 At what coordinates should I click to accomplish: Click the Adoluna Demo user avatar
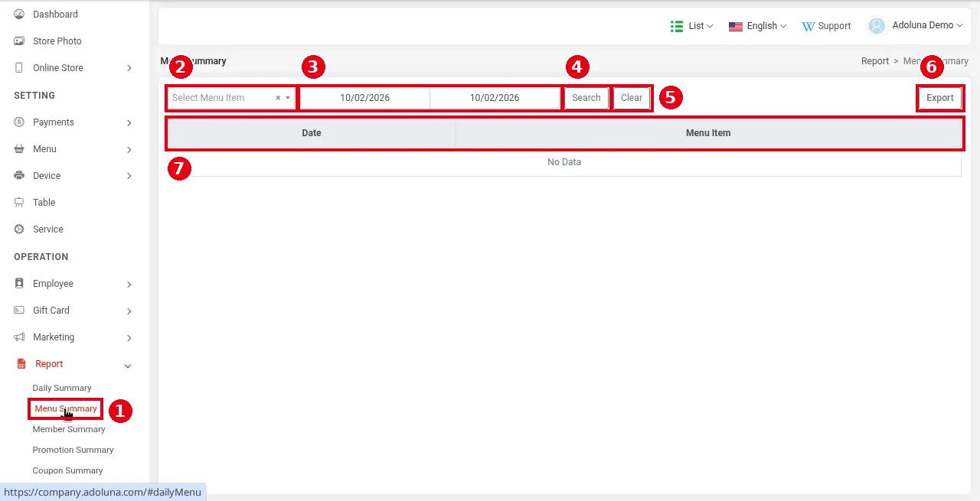[x=877, y=26]
